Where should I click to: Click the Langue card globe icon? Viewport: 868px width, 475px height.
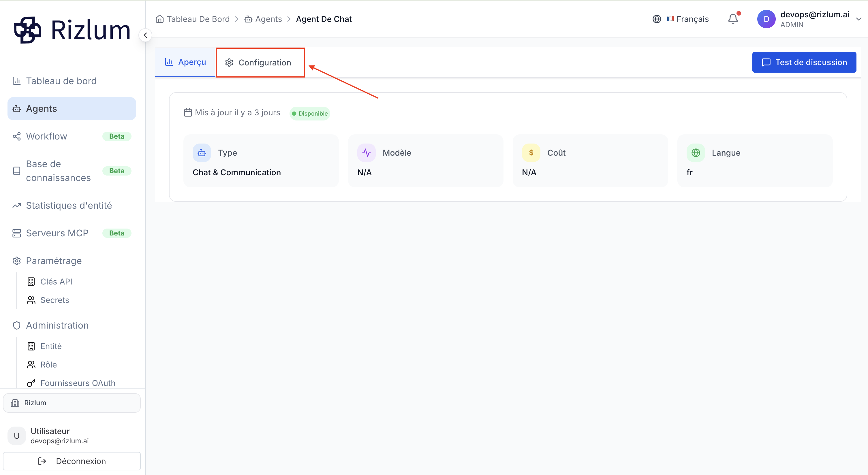(x=696, y=153)
